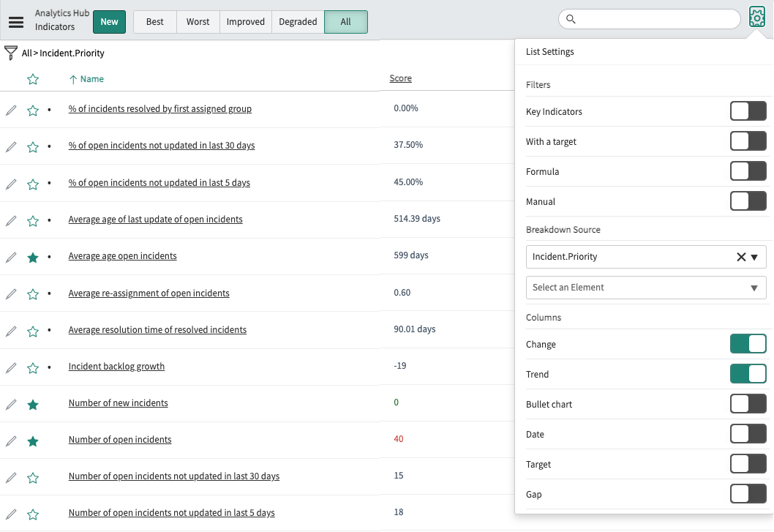The image size is (774, 532).
Task: Open 'Average age open incidents' link
Action: (122, 256)
